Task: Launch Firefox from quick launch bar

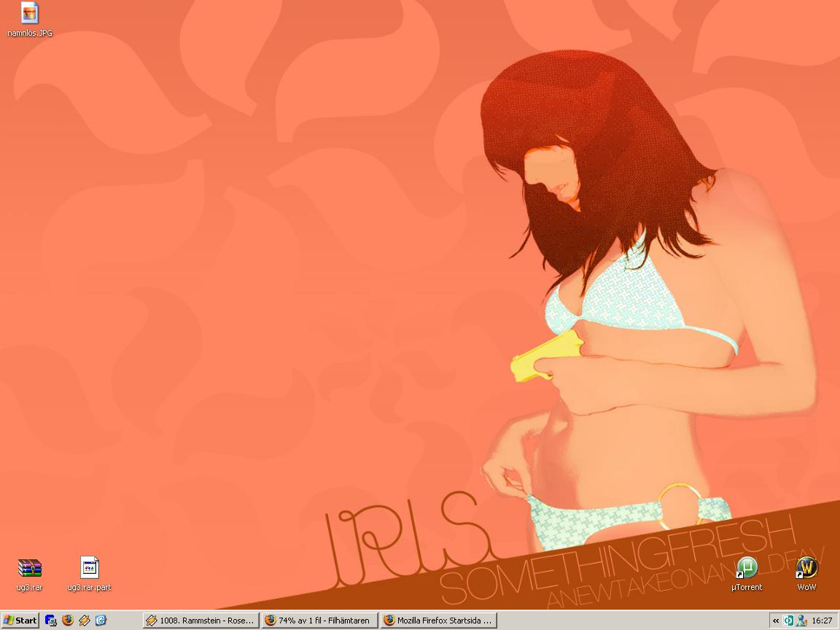Action: click(68, 621)
